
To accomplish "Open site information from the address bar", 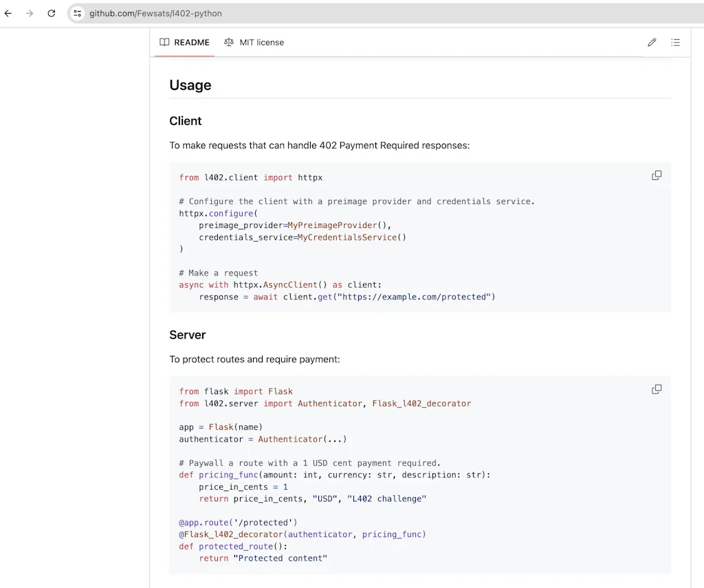I will [x=77, y=13].
